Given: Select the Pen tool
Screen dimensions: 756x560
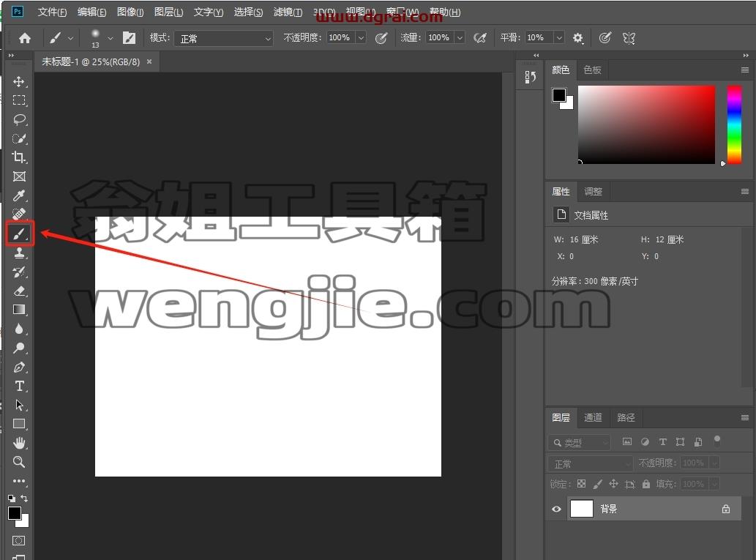Looking at the screenshot, I should tap(19, 367).
